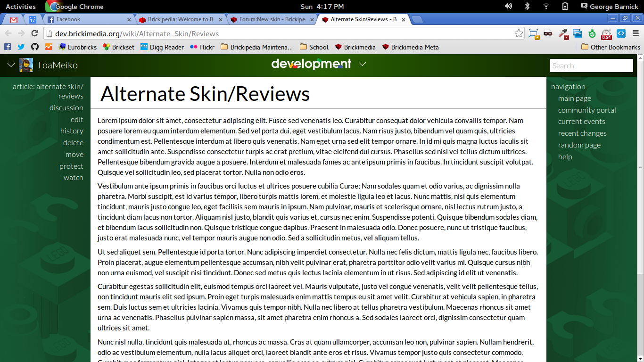
Task: Click the GitHub bookmark icon
Action: (34, 47)
